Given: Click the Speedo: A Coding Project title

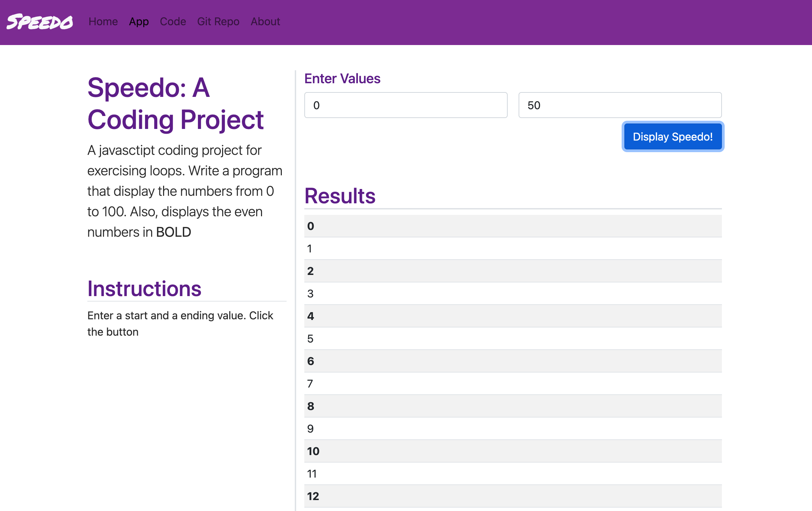Looking at the screenshot, I should [176, 103].
